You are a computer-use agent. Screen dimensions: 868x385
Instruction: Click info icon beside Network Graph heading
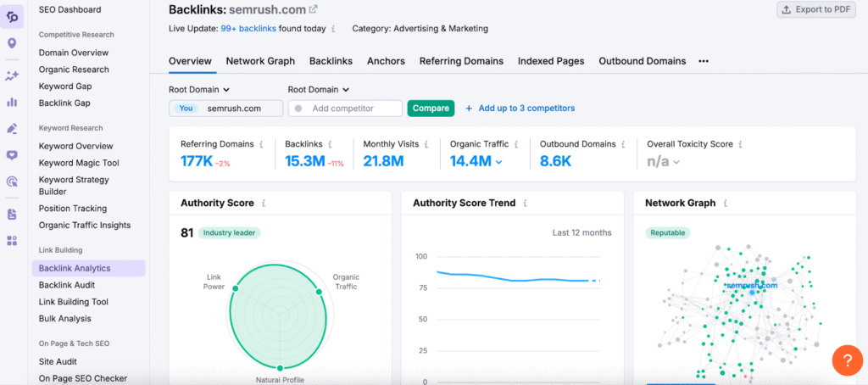point(726,204)
